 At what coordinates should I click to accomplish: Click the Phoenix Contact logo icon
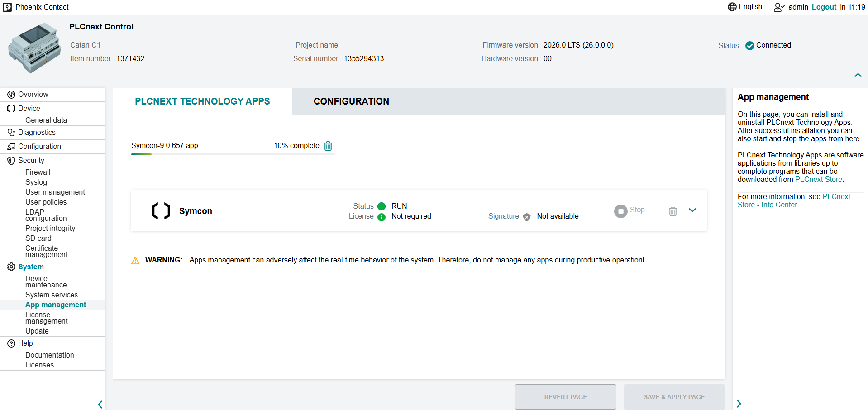(x=7, y=7)
